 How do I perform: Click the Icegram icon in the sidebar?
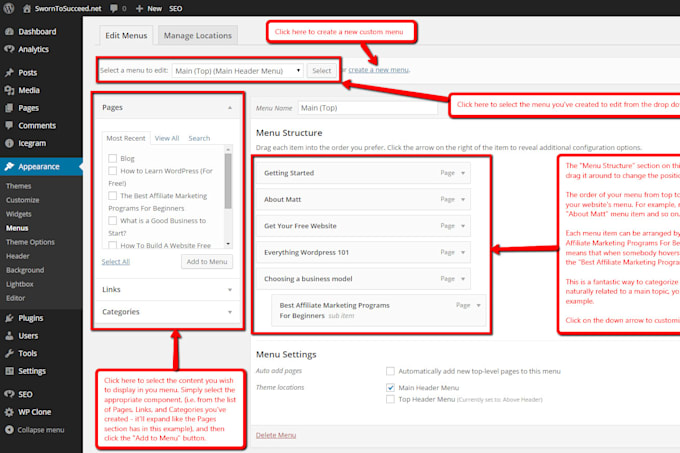(9, 143)
